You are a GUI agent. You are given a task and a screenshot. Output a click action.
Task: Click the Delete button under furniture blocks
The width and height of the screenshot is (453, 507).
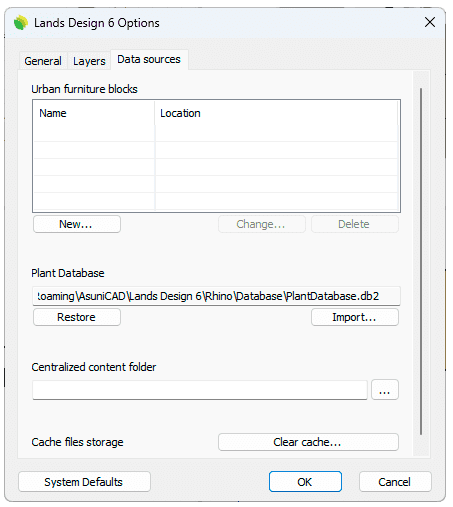[355, 224]
